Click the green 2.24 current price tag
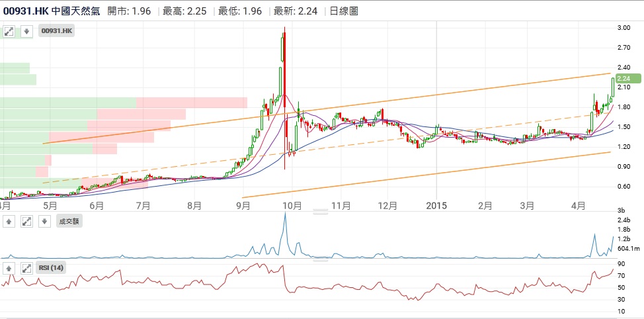The width and height of the screenshot is (644, 319). 625,78
